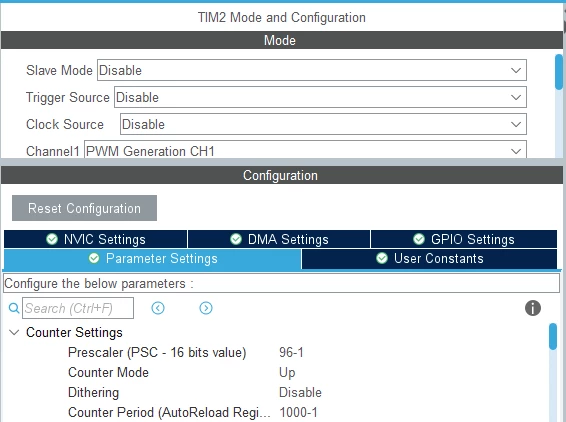The image size is (566, 422).
Task: Click the Configuration section header
Action: pyautogui.click(x=282, y=175)
